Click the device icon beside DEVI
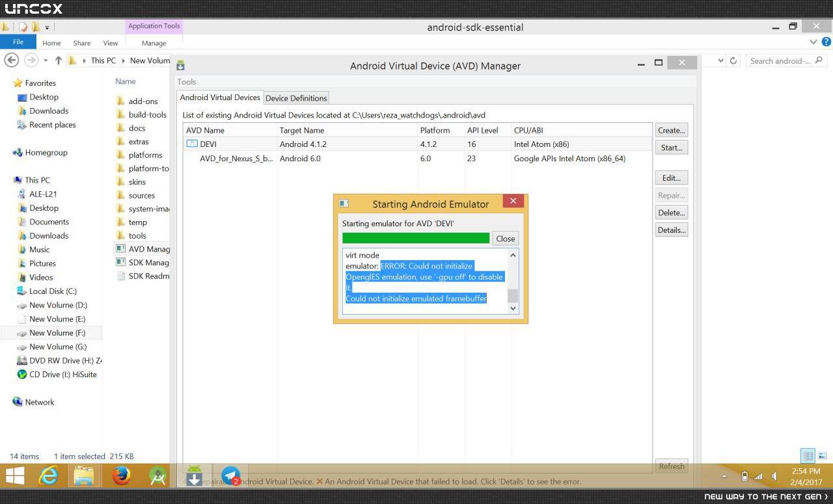The height and width of the screenshot is (504, 833). 192,144
